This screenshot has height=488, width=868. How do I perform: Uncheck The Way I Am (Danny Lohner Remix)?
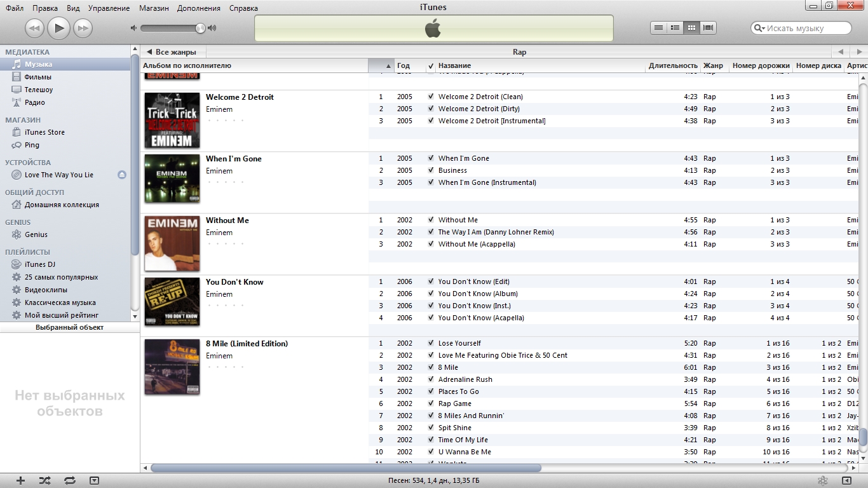coord(431,232)
